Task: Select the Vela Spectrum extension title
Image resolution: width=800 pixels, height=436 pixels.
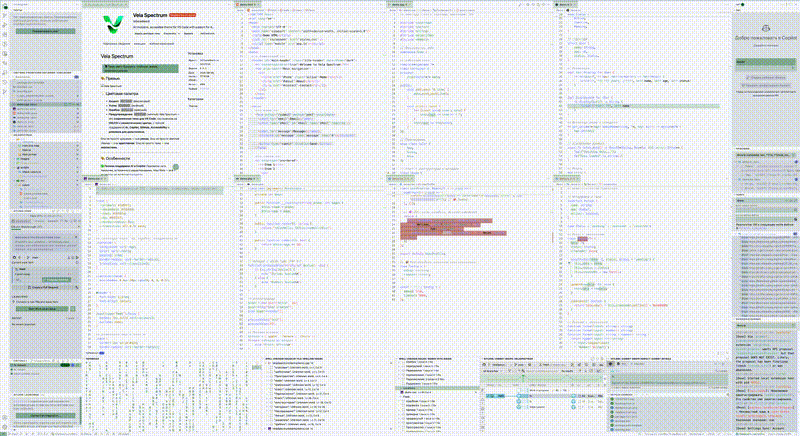Action: (x=150, y=15)
